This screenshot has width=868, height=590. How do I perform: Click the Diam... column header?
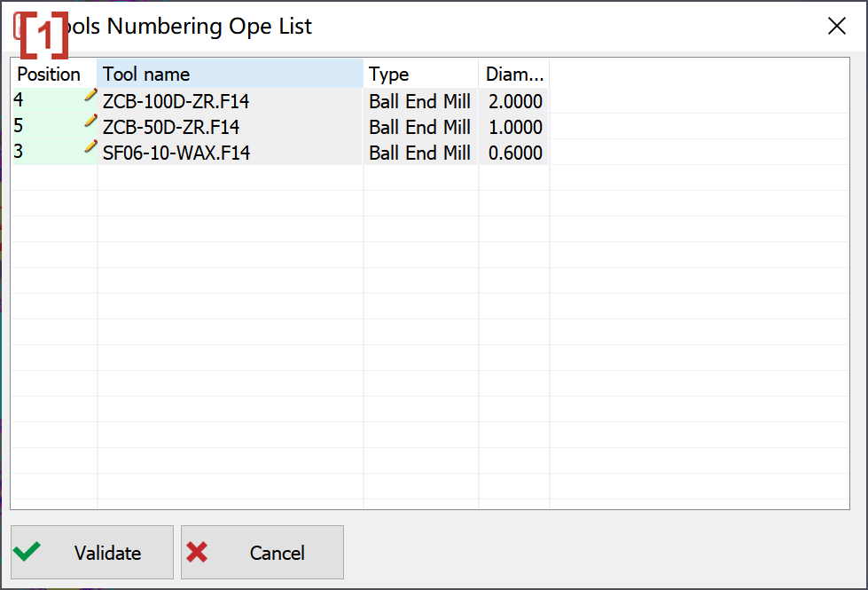click(x=514, y=74)
